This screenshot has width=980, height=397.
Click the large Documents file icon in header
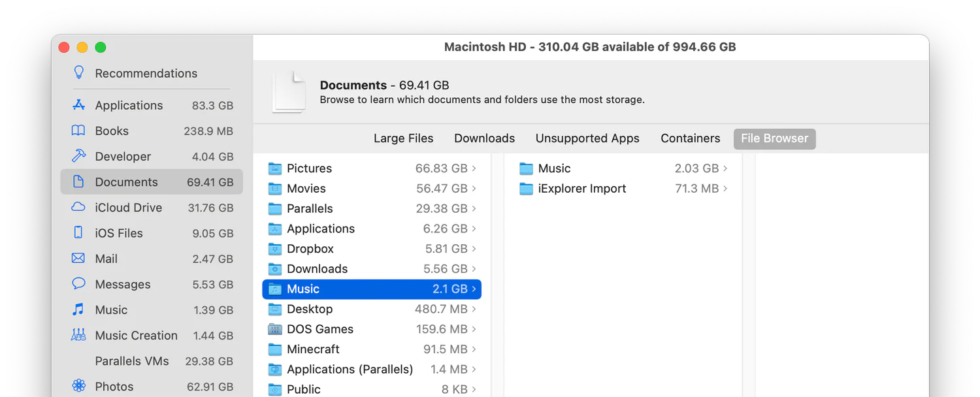click(x=289, y=91)
